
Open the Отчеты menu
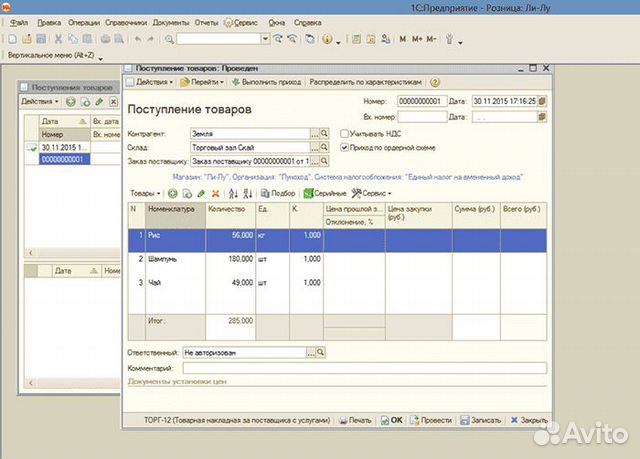[206, 23]
